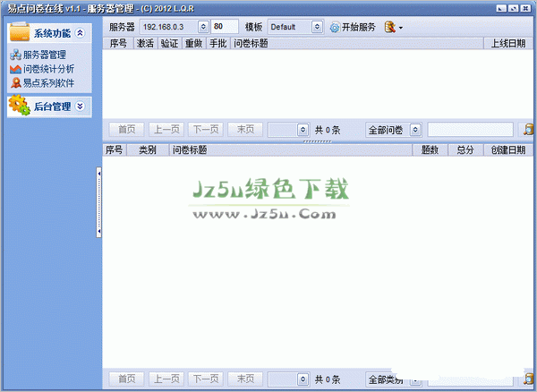Click upper pager 首页 button
This screenshot has width=537, height=392.
(127, 130)
